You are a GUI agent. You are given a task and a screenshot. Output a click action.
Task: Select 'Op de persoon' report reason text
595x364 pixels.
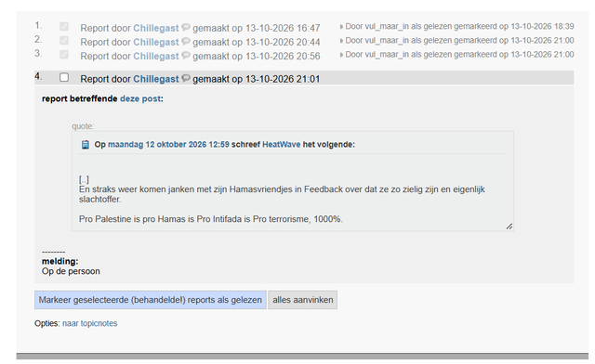71,271
